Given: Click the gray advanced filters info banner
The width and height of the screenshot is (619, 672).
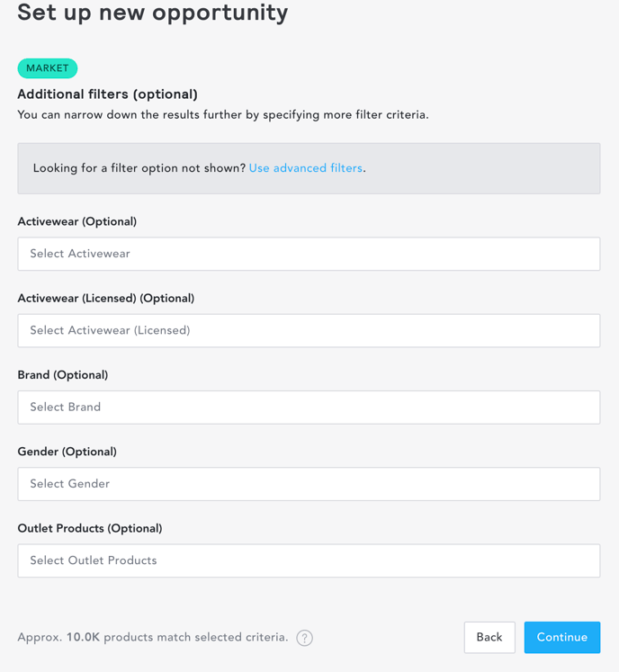Looking at the screenshot, I should point(309,168).
